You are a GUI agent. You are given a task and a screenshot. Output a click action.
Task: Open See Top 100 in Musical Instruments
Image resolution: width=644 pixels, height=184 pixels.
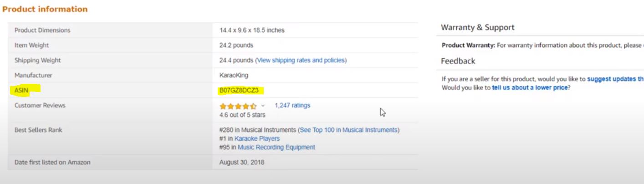(x=348, y=130)
